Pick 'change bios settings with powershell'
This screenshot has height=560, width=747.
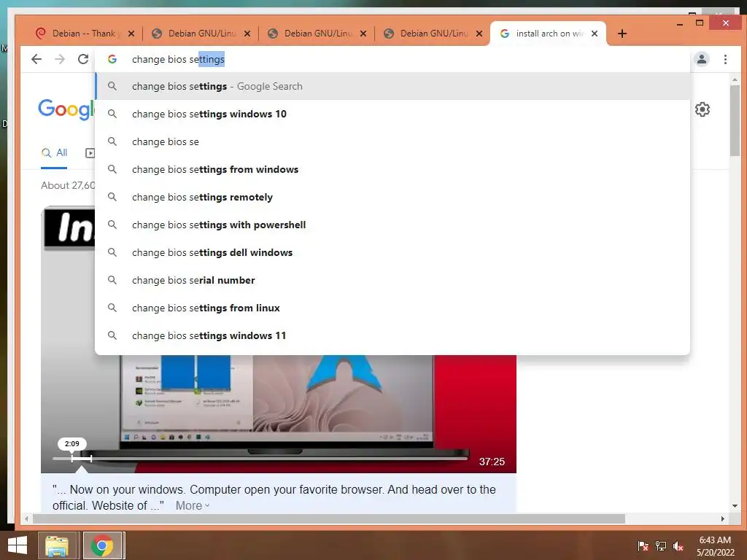click(x=392, y=225)
